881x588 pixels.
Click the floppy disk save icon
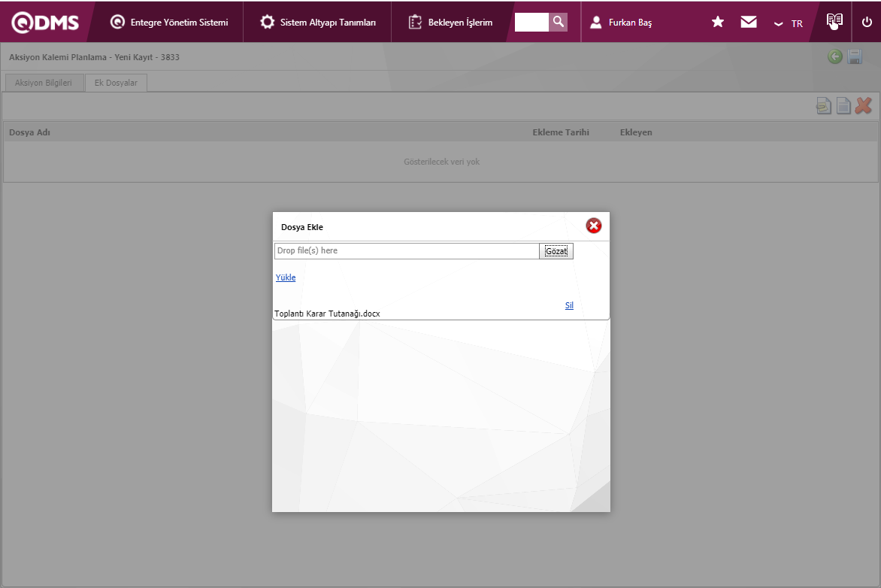click(x=855, y=57)
